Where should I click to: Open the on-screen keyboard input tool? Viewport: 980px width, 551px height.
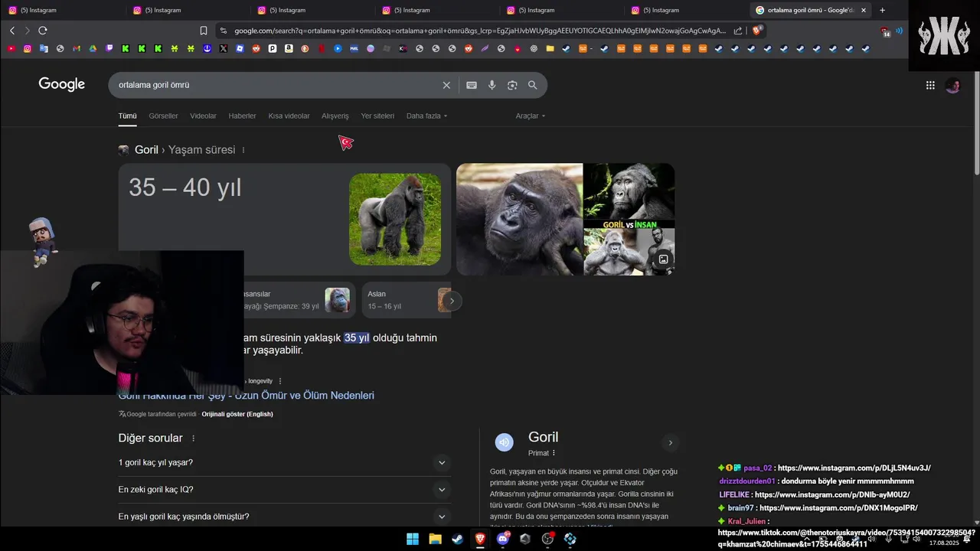[x=472, y=85]
